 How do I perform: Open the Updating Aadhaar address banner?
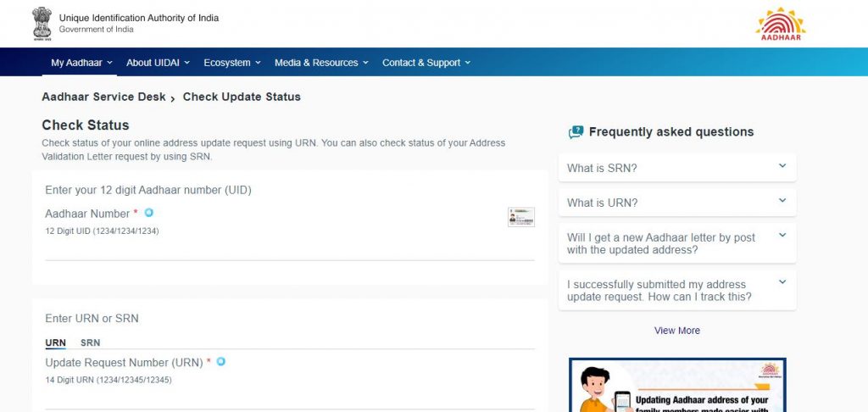tap(677, 385)
